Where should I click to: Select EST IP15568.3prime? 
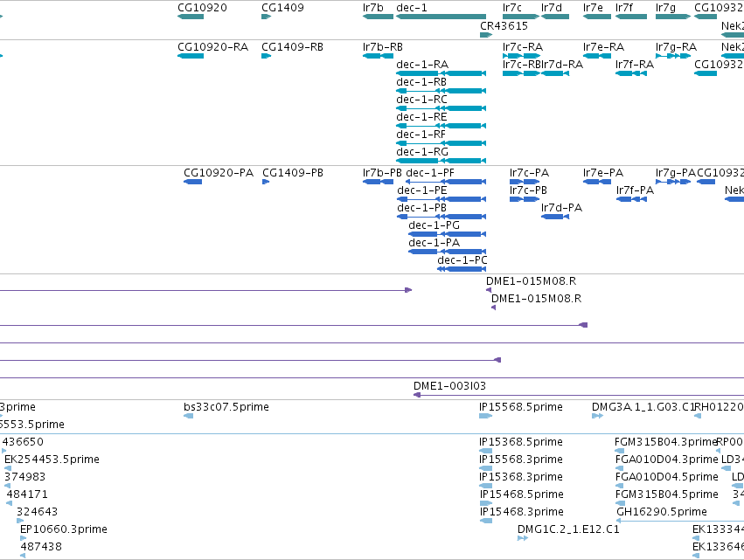(x=486, y=468)
